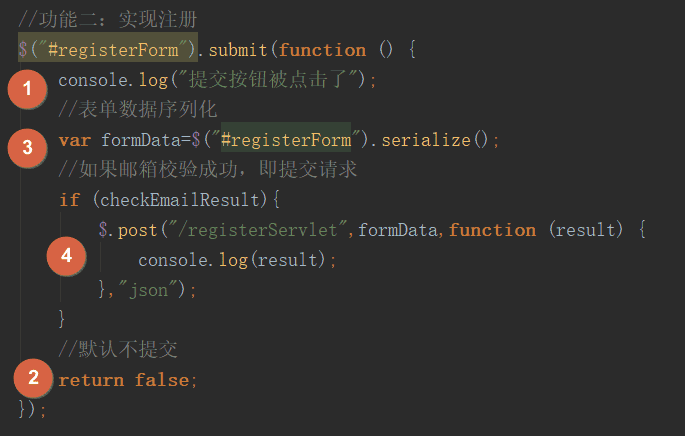Click the orange circle numbered 4
The image size is (685, 436).
(x=66, y=256)
